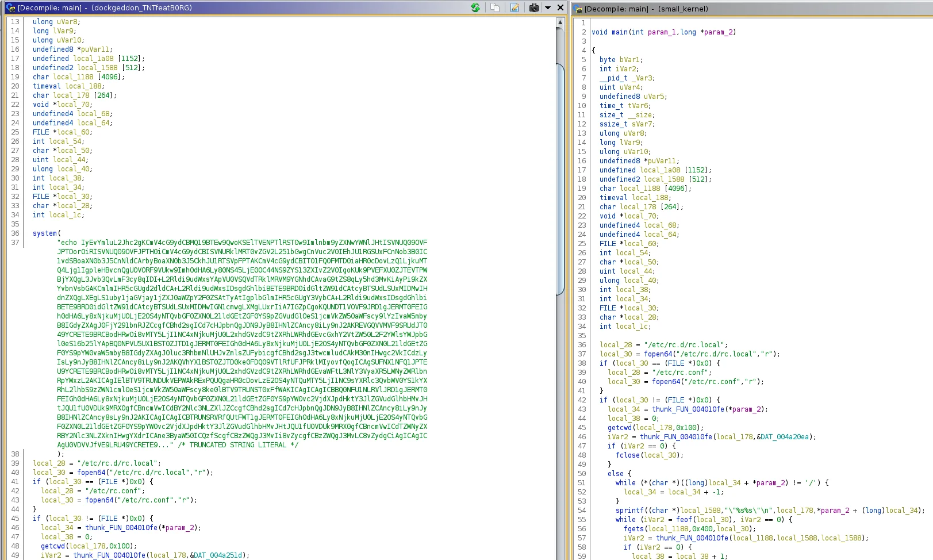Click getcwd on line 45 in small_kernel
933x560 pixels.
tap(620, 428)
